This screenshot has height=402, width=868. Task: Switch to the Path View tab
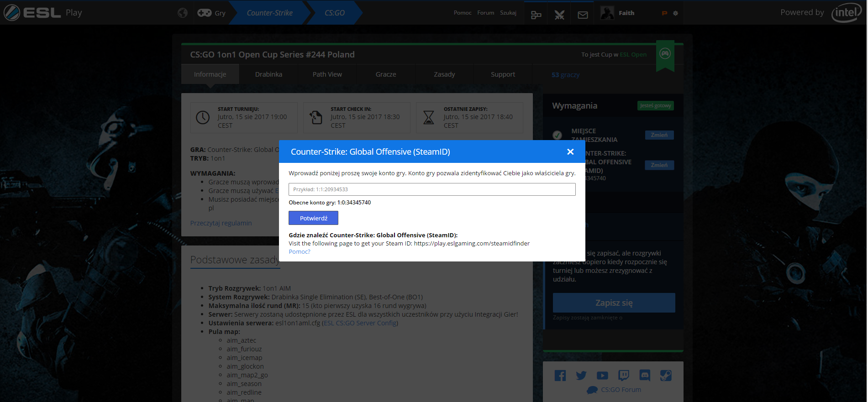click(x=327, y=74)
